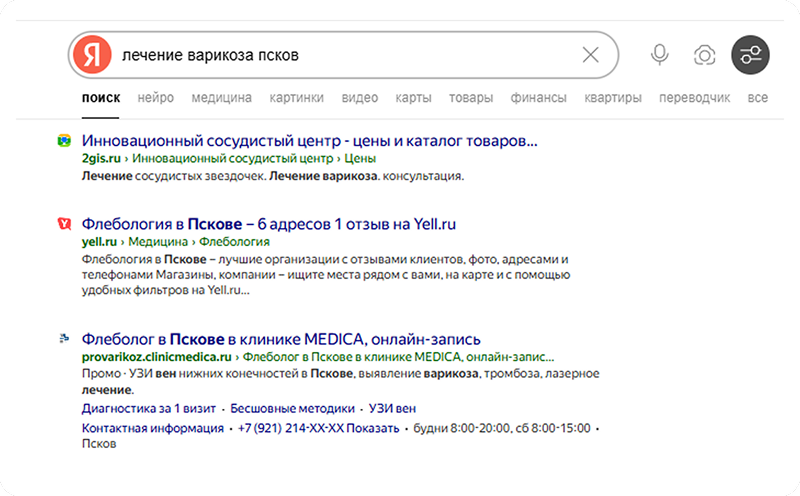Open the "нейро" tab
800x496 pixels.
pyautogui.click(x=156, y=98)
